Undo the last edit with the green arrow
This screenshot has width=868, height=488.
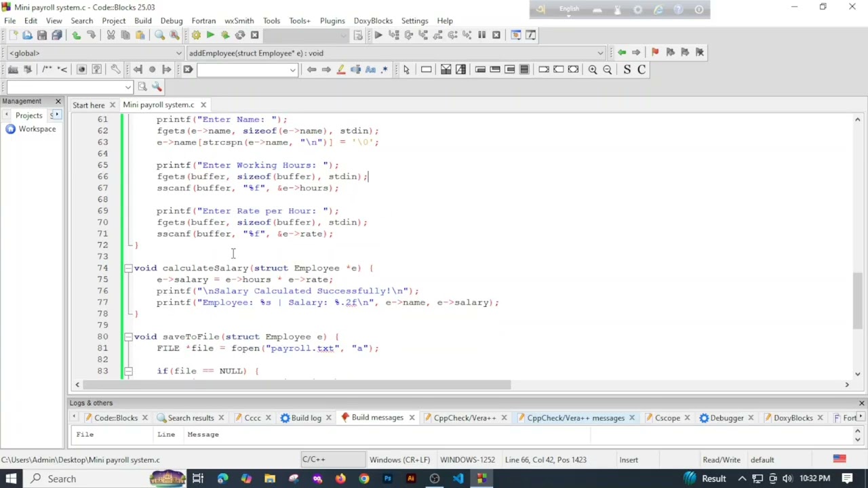76,35
